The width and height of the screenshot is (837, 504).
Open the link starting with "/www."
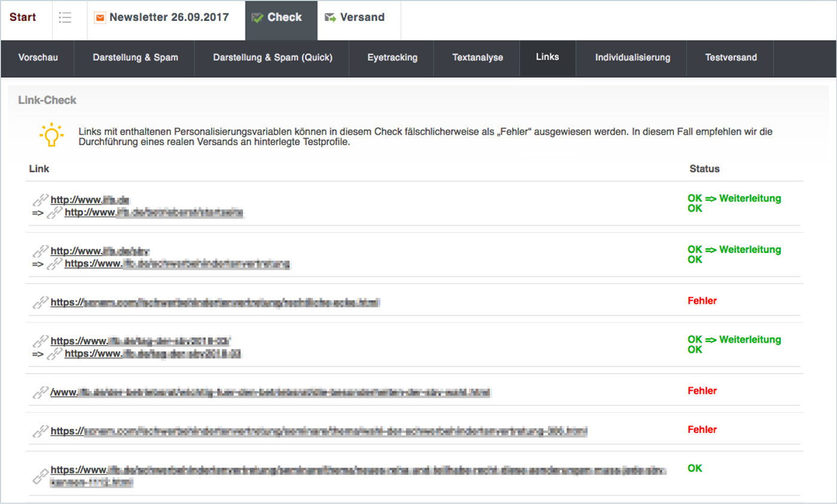tap(270, 393)
